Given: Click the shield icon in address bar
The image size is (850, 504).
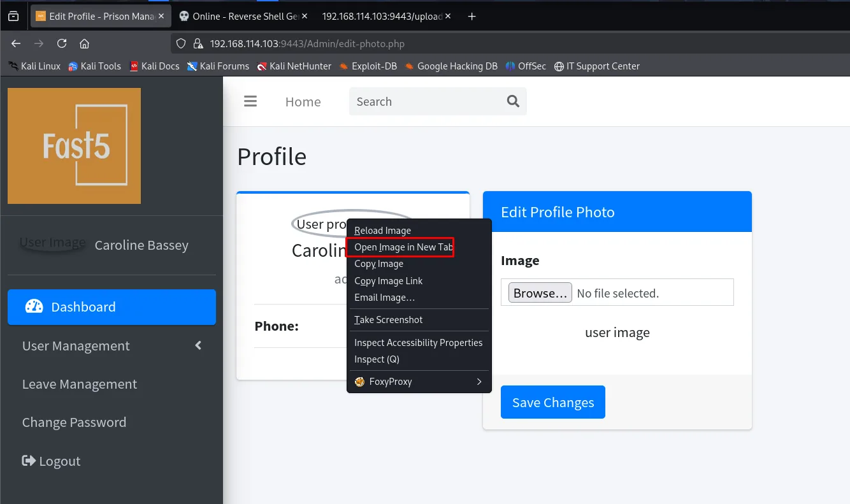Looking at the screenshot, I should pyautogui.click(x=181, y=43).
